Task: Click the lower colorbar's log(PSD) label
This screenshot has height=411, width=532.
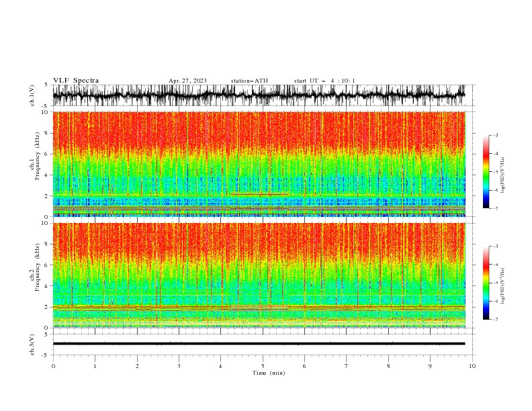Action: click(503, 286)
